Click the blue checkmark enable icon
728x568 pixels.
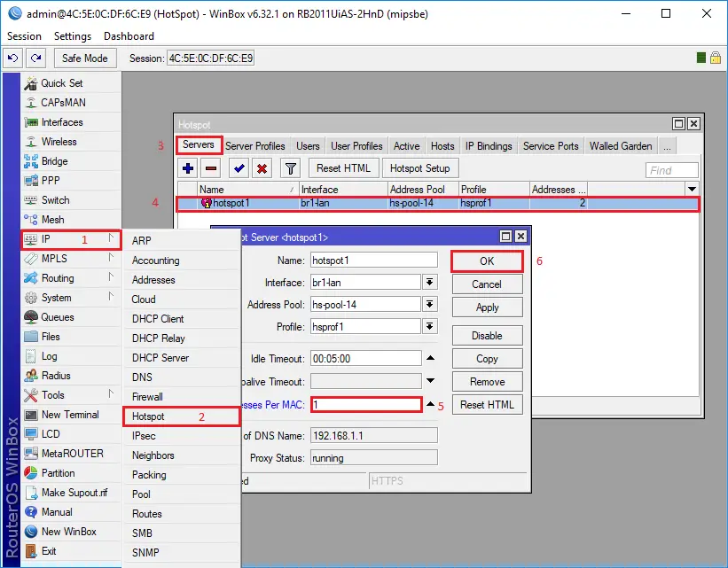click(239, 168)
